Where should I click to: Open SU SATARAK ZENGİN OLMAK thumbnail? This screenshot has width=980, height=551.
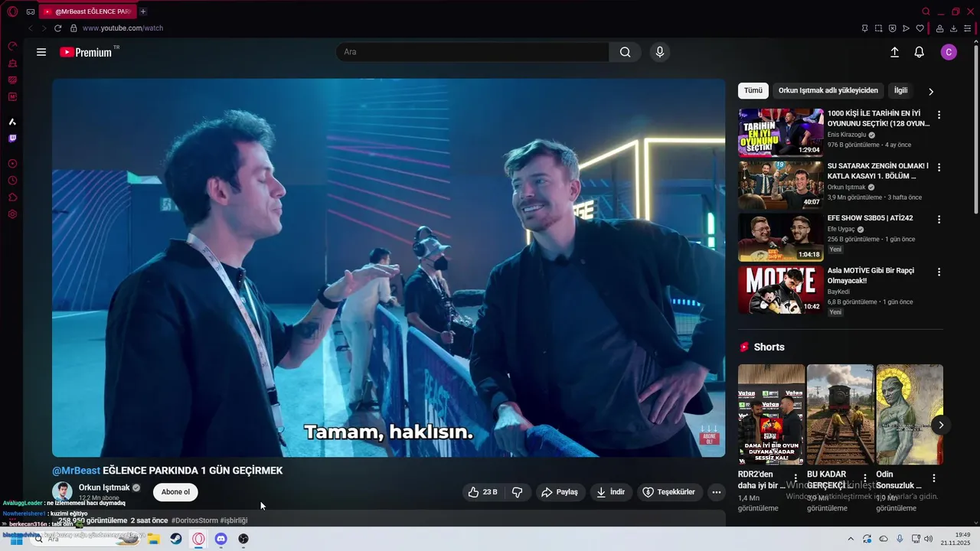point(781,184)
